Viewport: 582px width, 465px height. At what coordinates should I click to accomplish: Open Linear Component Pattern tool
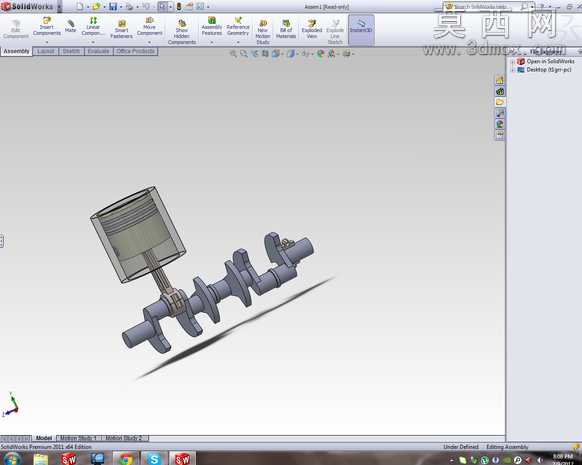point(93,26)
